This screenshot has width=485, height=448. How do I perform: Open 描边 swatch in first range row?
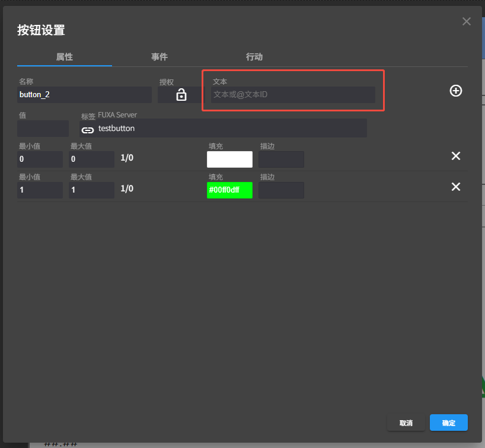(281, 159)
